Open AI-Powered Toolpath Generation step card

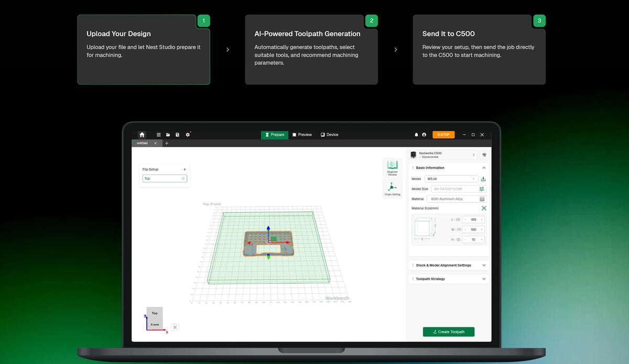[311, 49]
